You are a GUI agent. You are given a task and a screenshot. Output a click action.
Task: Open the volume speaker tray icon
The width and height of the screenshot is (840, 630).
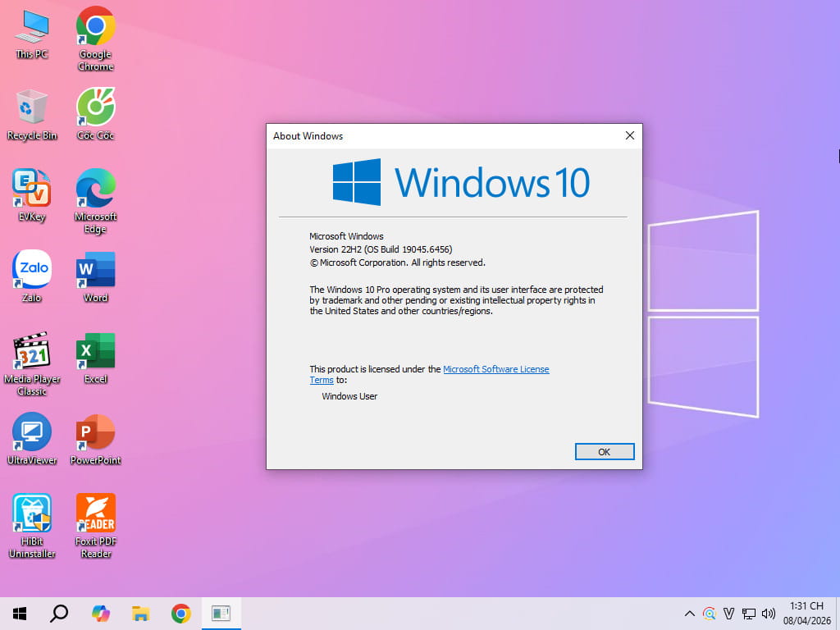[x=769, y=614]
